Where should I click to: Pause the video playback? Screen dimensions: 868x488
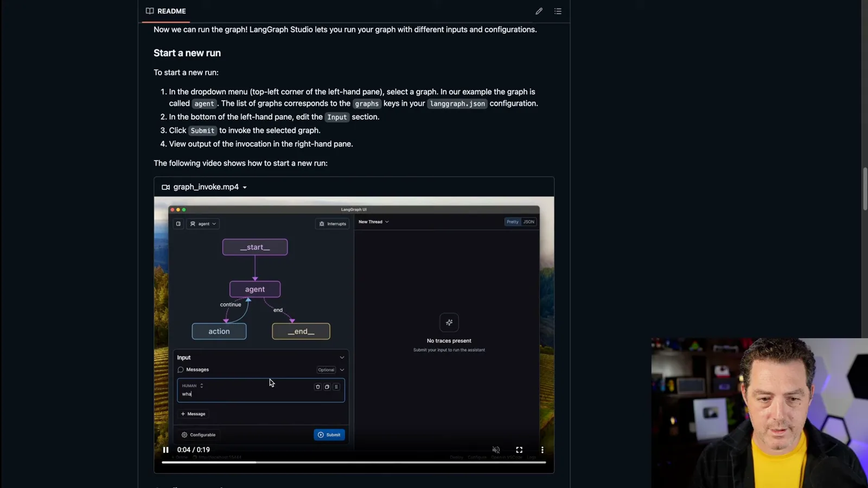click(166, 450)
